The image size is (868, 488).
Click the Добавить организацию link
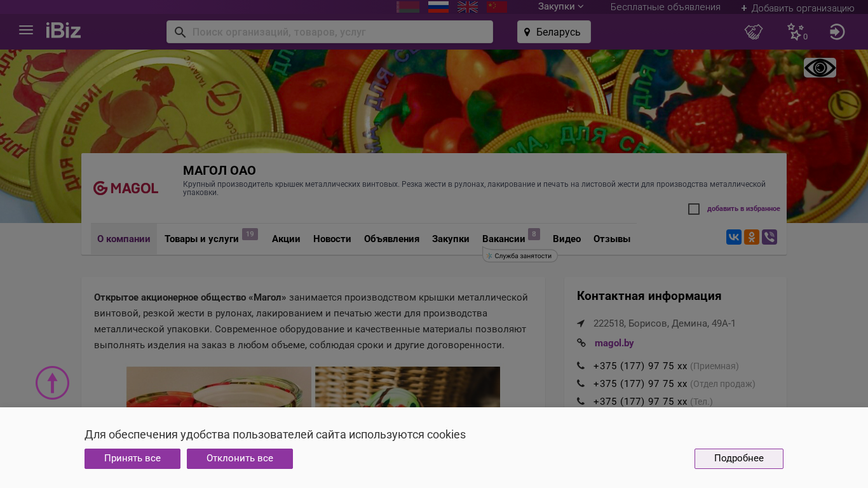(797, 8)
